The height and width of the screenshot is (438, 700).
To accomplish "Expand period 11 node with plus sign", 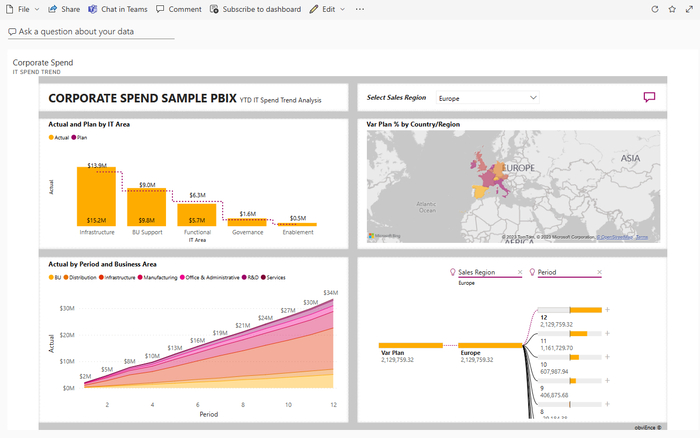I will click(x=607, y=333).
